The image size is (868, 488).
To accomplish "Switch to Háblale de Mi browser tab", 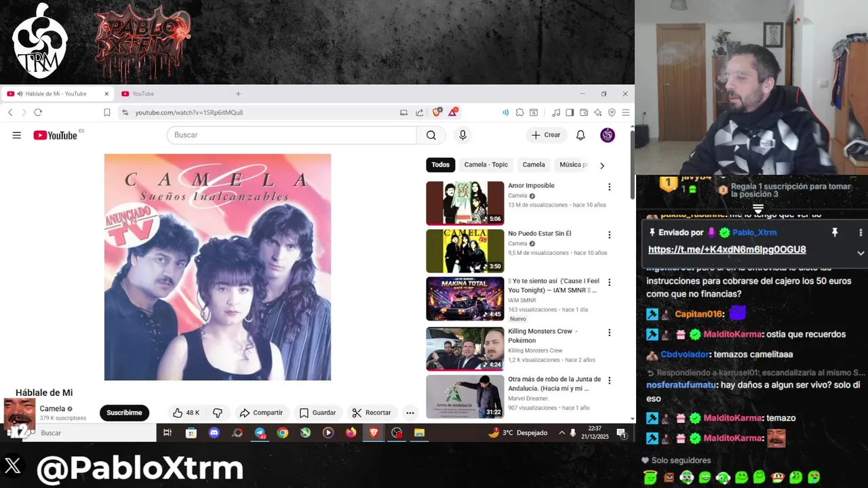I will pyautogui.click(x=56, y=94).
